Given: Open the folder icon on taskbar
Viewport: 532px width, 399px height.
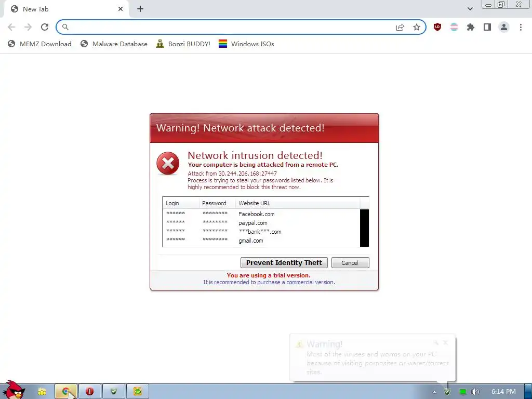Looking at the screenshot, I should [42, 392].
